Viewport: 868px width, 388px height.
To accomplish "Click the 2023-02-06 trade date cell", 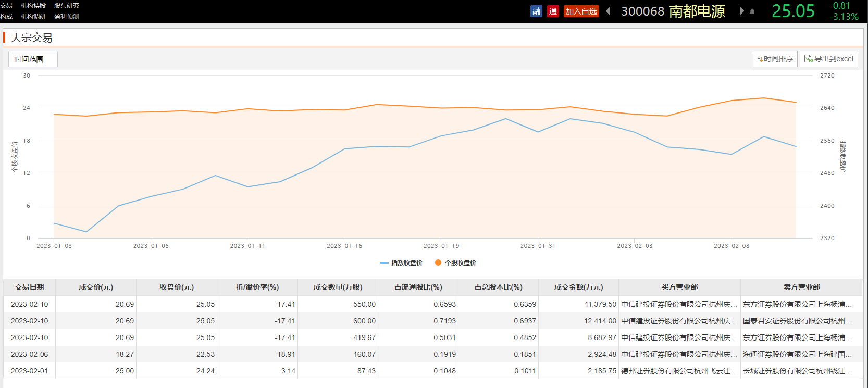I will pos(29,354).
